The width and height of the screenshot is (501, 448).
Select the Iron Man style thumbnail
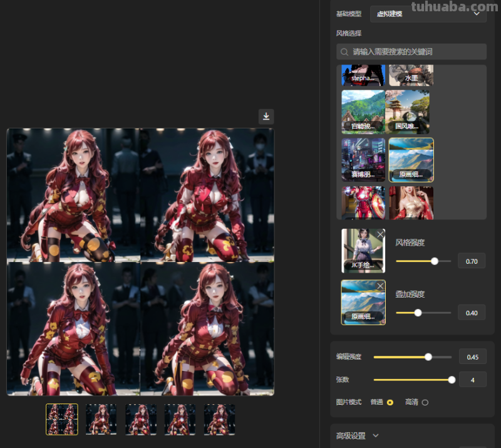(x=363, y=203)
